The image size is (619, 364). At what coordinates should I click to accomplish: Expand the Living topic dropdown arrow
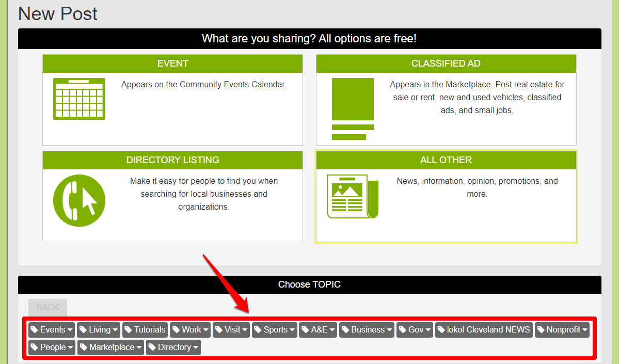[115, 330]
